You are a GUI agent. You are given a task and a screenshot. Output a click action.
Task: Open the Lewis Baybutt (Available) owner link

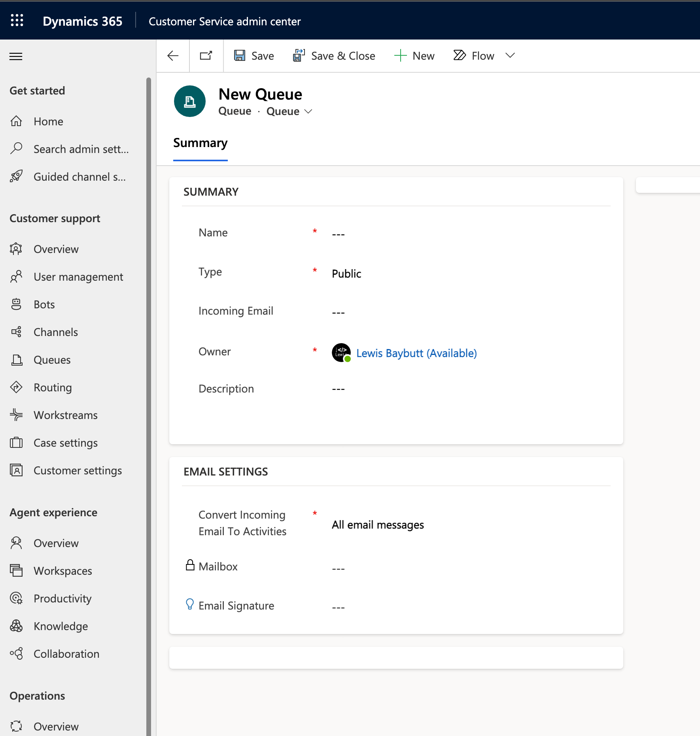(x=416, y=353)
